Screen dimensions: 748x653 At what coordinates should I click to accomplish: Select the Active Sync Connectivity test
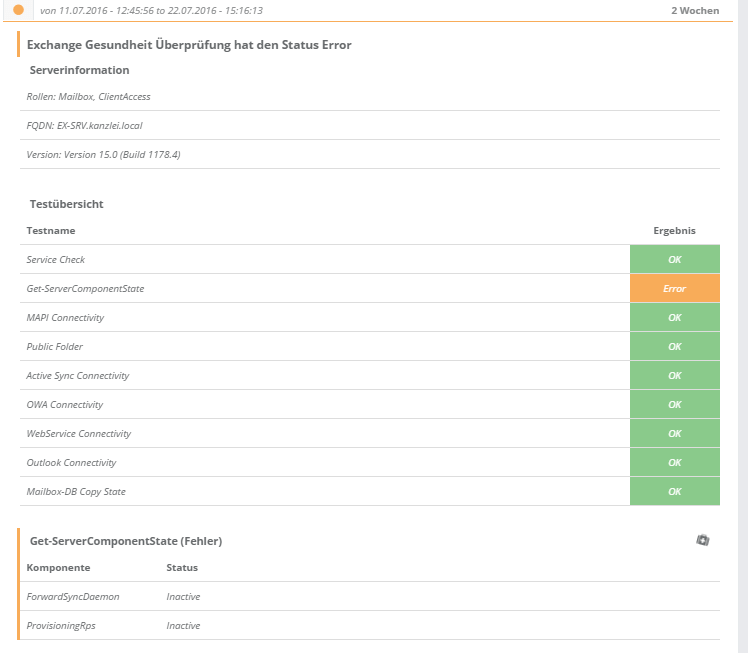pos(78,375)
